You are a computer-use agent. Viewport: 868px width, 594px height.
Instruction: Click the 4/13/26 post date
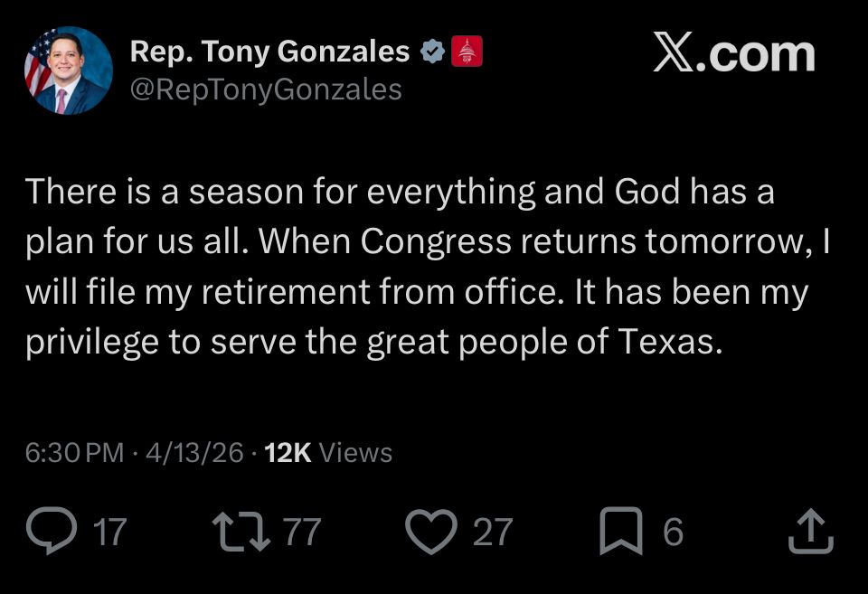point(193,452)
